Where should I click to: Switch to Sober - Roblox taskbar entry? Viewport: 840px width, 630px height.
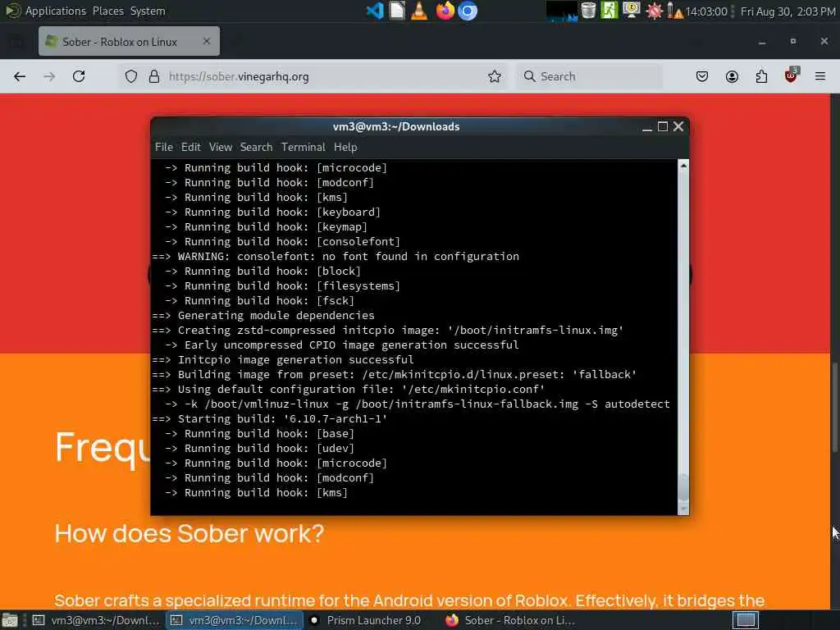[510, 620]
